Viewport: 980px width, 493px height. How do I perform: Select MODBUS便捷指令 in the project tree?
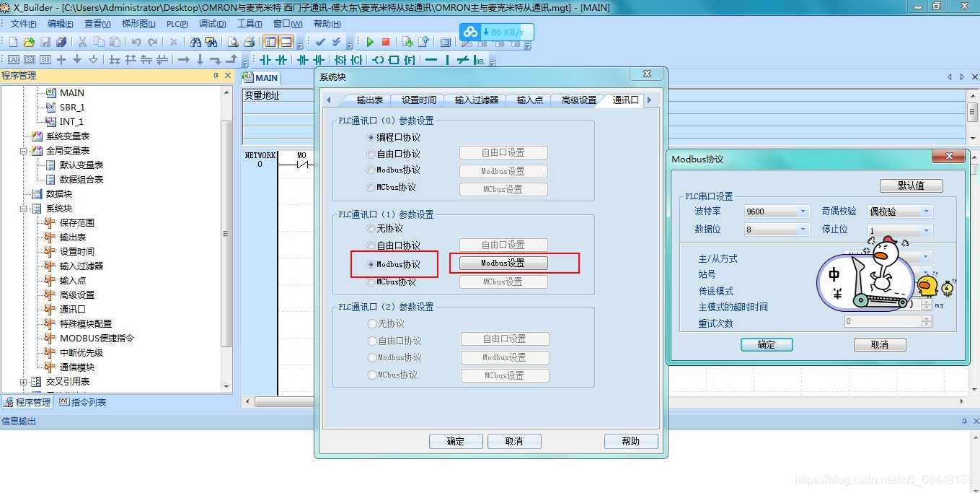tap(97, 339)
